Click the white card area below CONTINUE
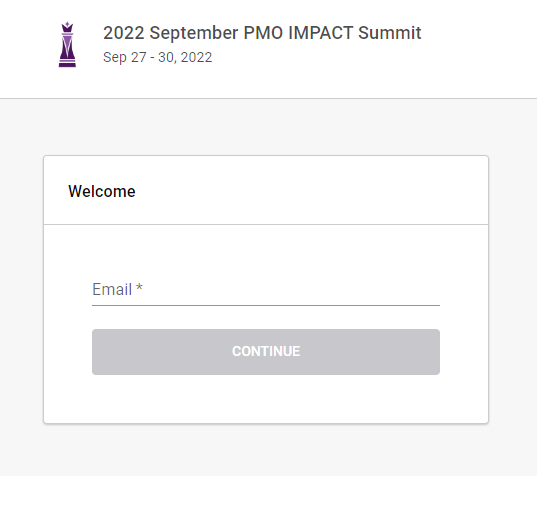 click(x=266, y=399)
